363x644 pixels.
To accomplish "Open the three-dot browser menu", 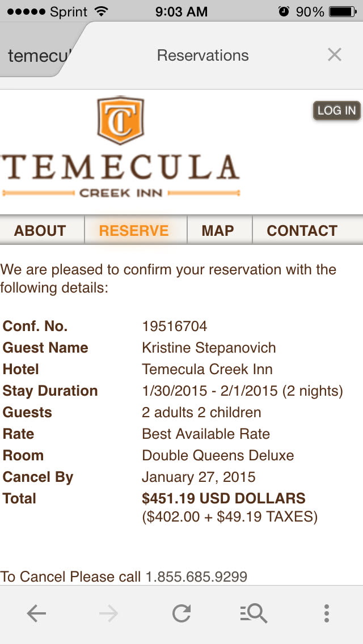I will point(326,613).
